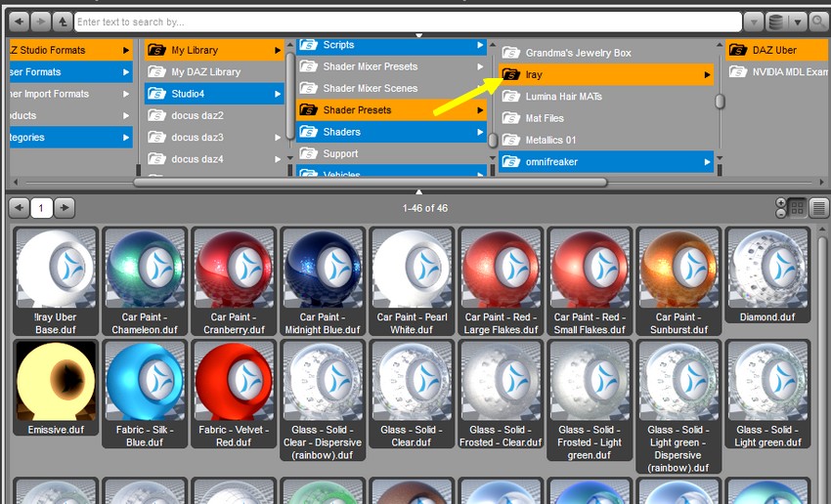Open the database options icon
The image size is (831, 504).
[776, 21]
